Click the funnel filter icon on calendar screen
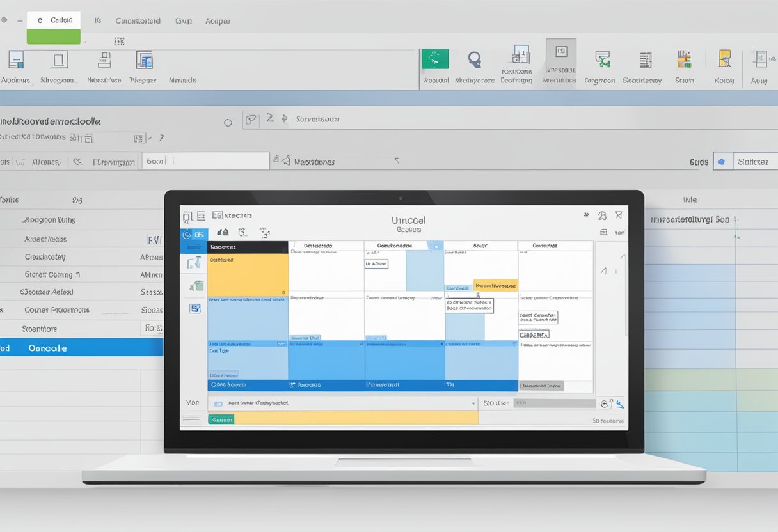The width and height of the screenshot is (778, 532). click(x=619, y=215)
